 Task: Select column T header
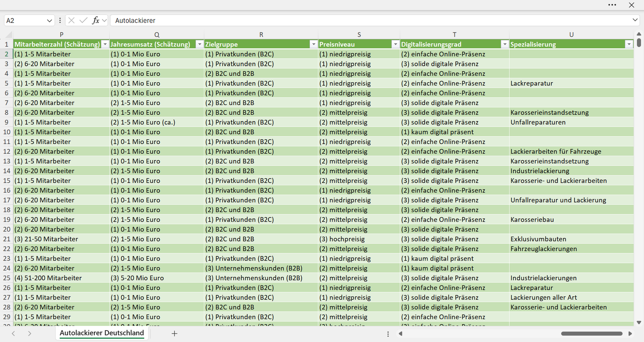pyautogui.click(x=454, y=35)
